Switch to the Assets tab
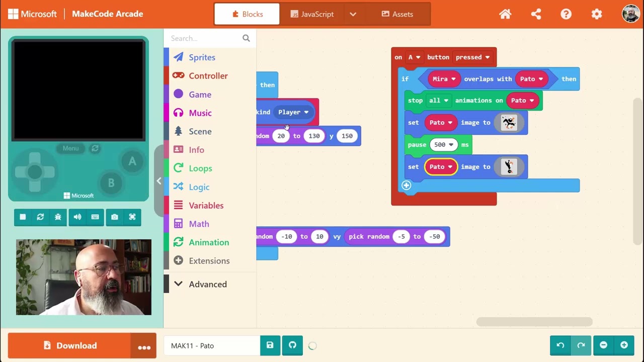The image size is (644, 362). pos(397,14)
